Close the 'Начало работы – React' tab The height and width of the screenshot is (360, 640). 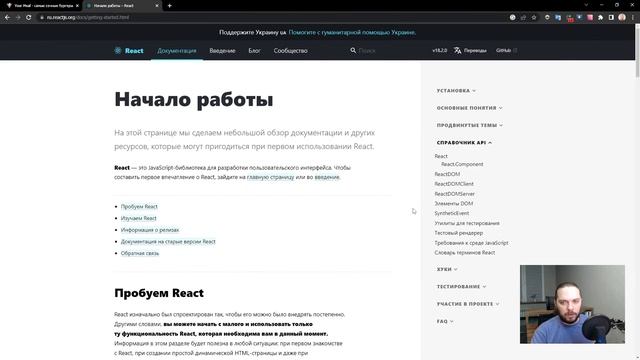157,6
